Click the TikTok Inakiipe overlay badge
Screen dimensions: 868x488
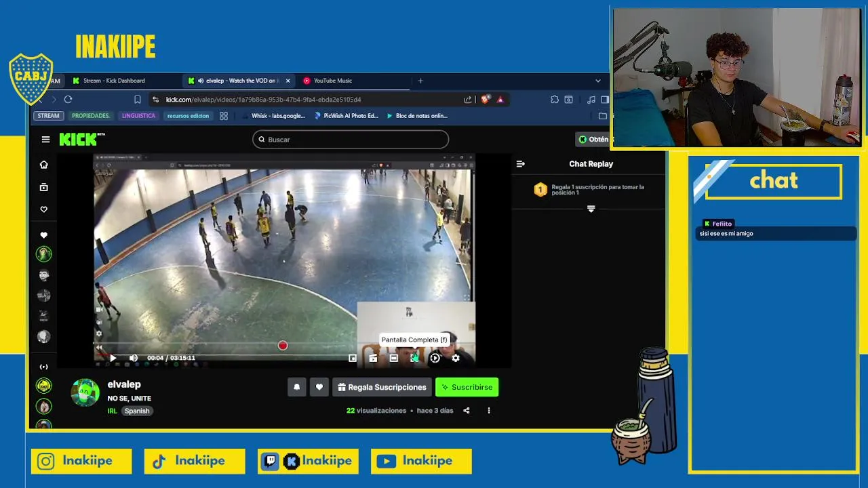tap(195, 461)
